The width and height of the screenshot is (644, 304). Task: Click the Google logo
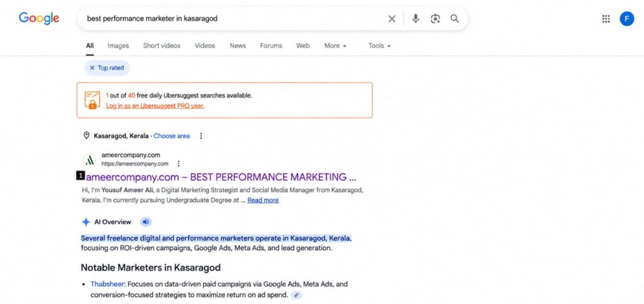click(x=39, y=18)
